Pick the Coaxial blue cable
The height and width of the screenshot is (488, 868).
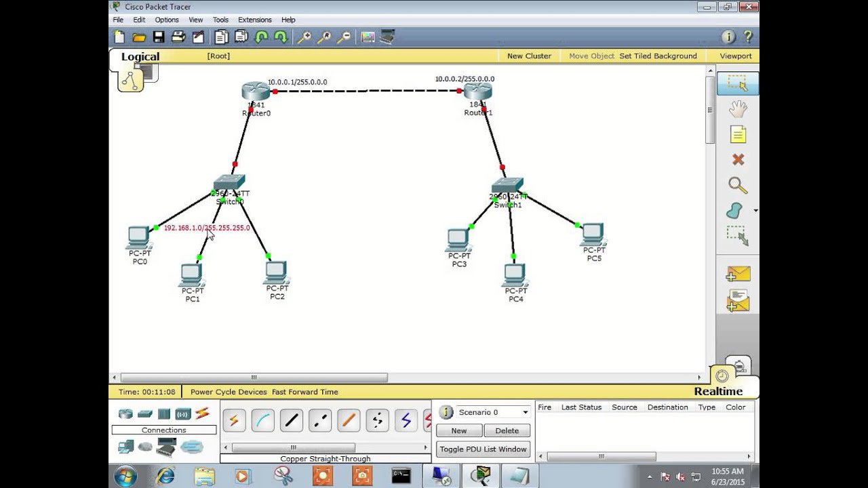406,420
